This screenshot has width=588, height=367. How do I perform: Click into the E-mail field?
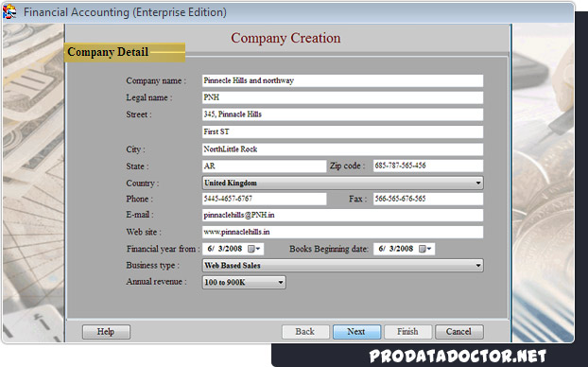342,216
